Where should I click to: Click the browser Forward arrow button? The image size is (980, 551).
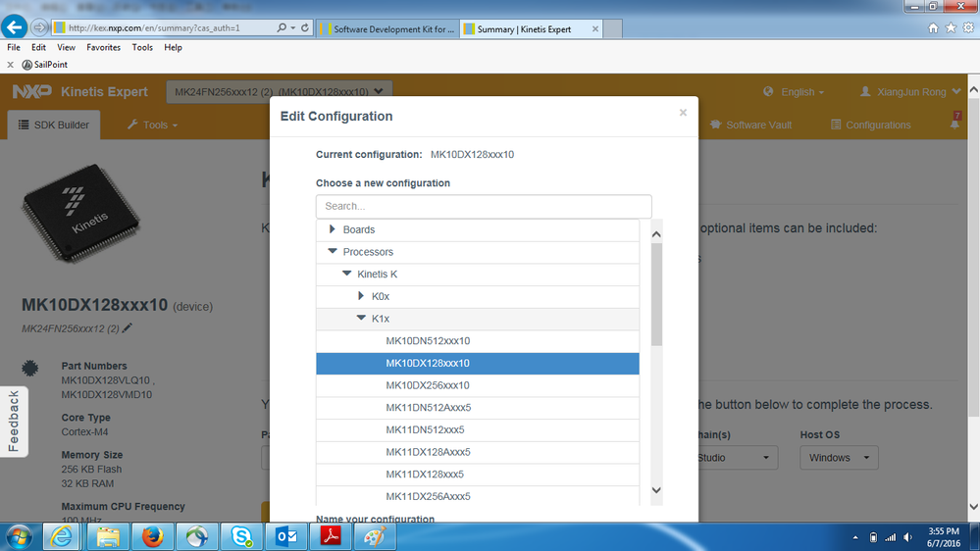tap(39, 27)
